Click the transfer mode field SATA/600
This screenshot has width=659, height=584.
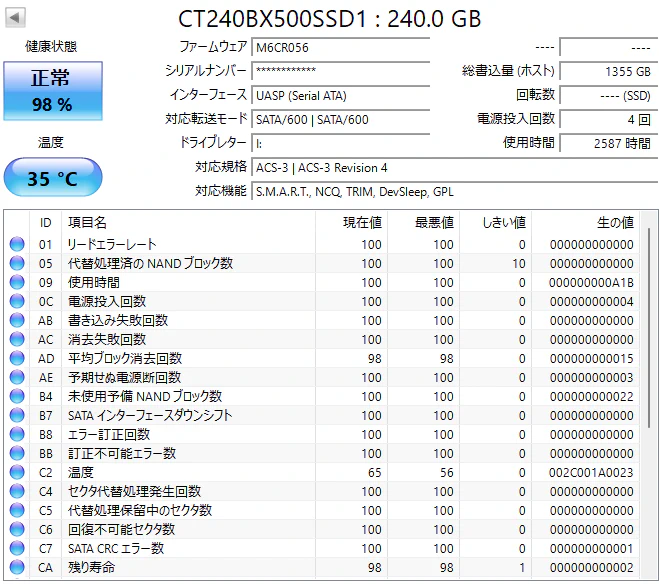pyautogui.click(x=341, y=119)
